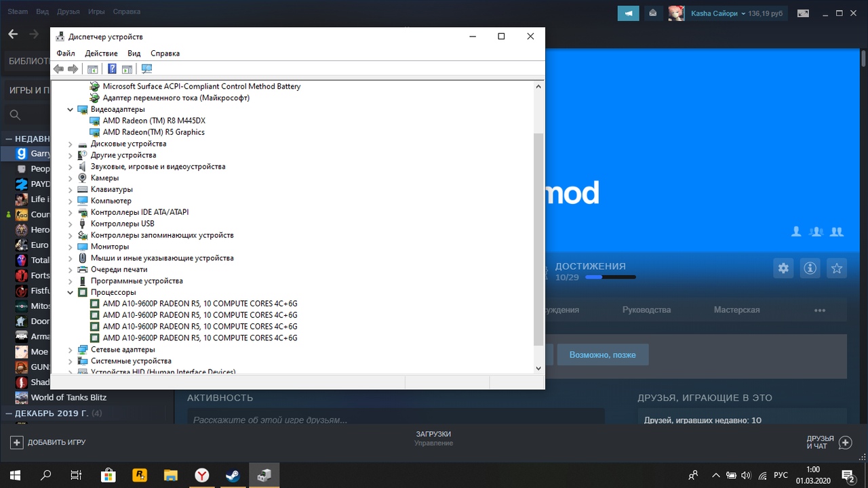
Task: Select Системные устройства row
Action: click(131, 361)
